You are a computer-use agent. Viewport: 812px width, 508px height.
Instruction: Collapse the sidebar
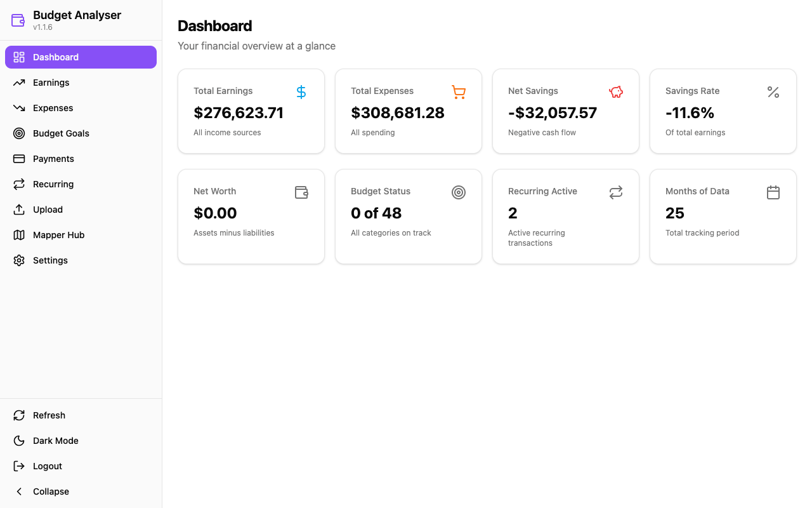[x=50, y=491]
